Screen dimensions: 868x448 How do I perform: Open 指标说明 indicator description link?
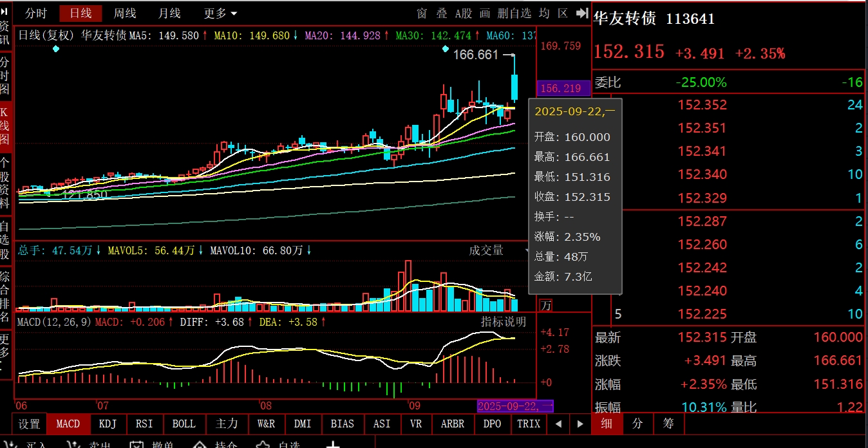pos(504,322)
